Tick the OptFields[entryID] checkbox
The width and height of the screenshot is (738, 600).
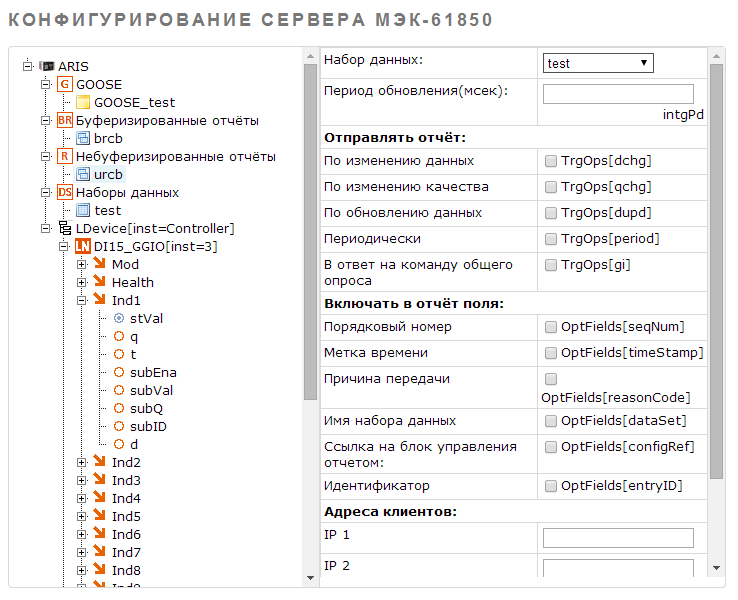[x=550, y=486]
